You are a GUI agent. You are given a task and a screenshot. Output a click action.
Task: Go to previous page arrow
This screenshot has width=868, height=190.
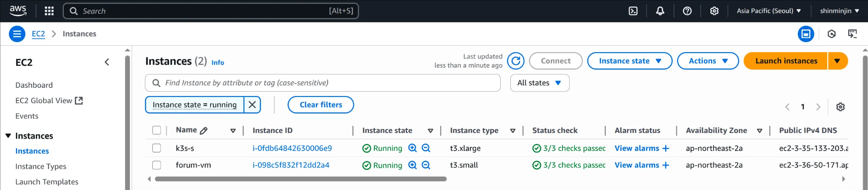tap(787, 107)
